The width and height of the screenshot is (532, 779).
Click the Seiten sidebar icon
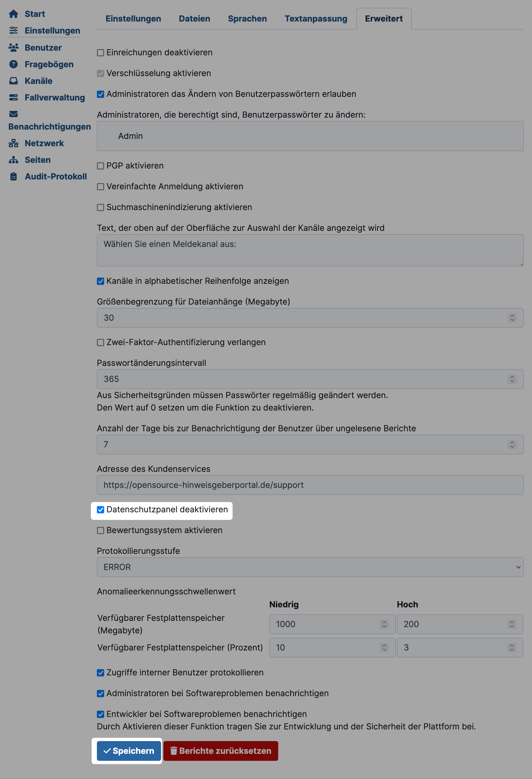[14, 159]
